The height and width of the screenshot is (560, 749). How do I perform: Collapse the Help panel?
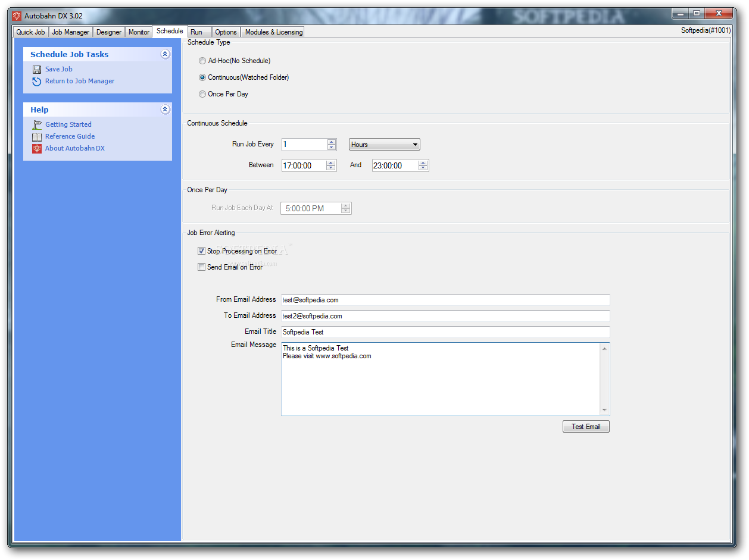[x=166, y=110]
